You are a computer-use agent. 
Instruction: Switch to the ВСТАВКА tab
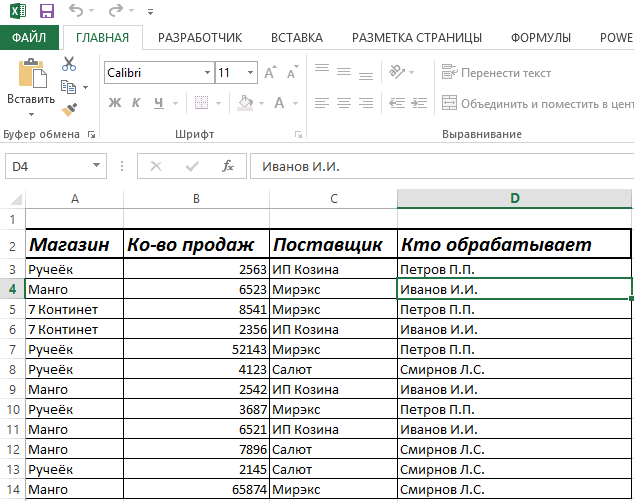coord(297,38)
